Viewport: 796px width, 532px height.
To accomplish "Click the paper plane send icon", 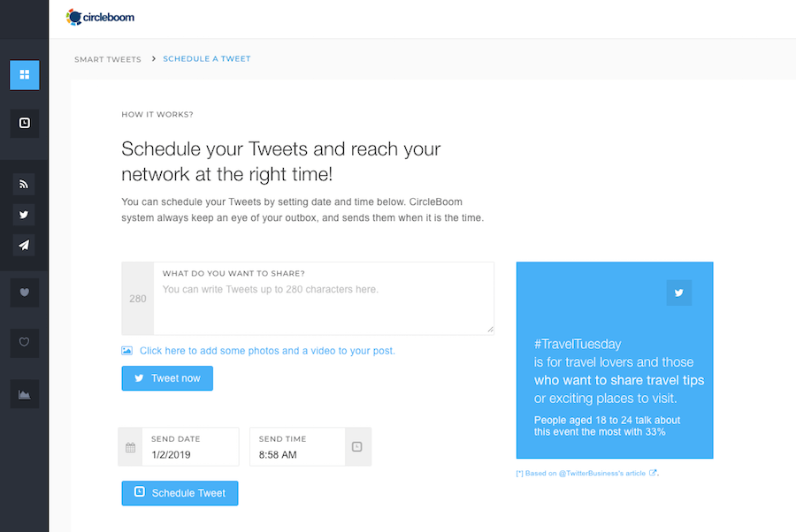I will [24, 246].
